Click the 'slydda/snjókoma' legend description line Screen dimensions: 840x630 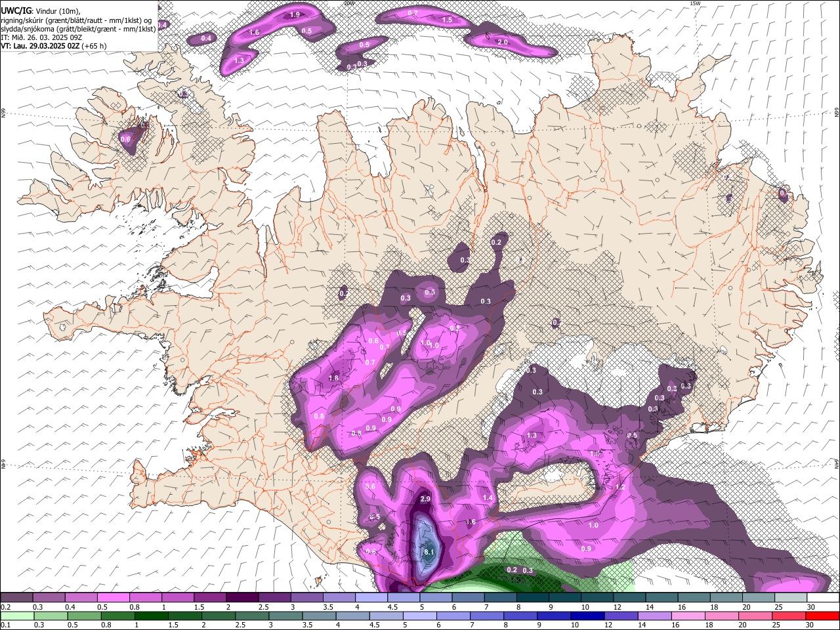(78, 28)
